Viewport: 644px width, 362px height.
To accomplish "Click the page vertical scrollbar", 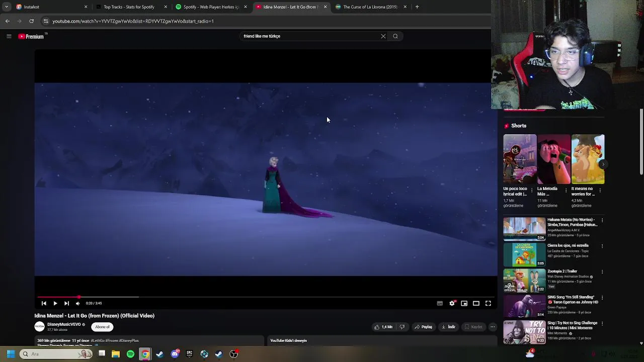I will tap(641, 142).
